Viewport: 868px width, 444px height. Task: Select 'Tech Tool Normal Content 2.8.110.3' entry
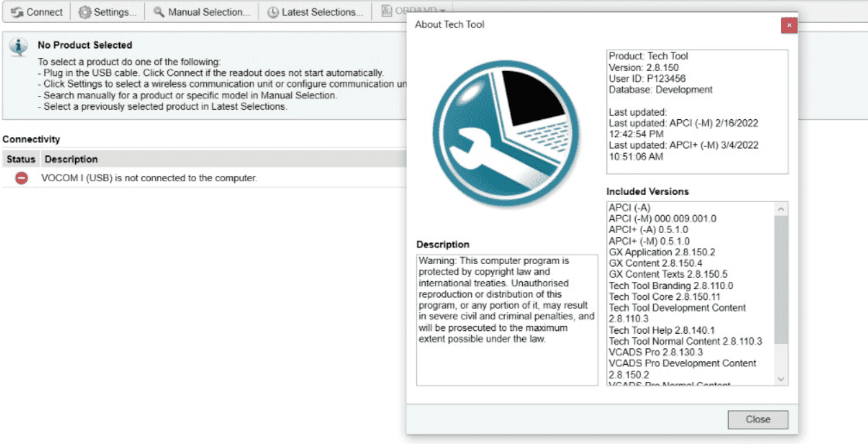685,341
